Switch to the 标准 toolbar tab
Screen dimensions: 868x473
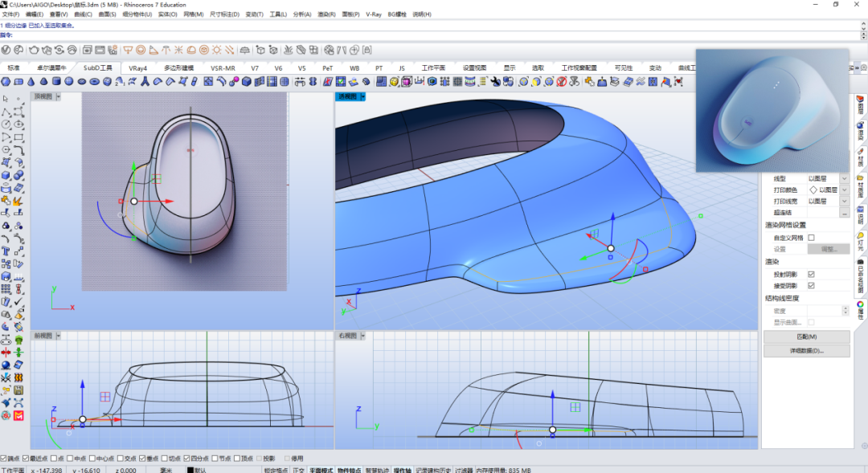tap(14, 68)
